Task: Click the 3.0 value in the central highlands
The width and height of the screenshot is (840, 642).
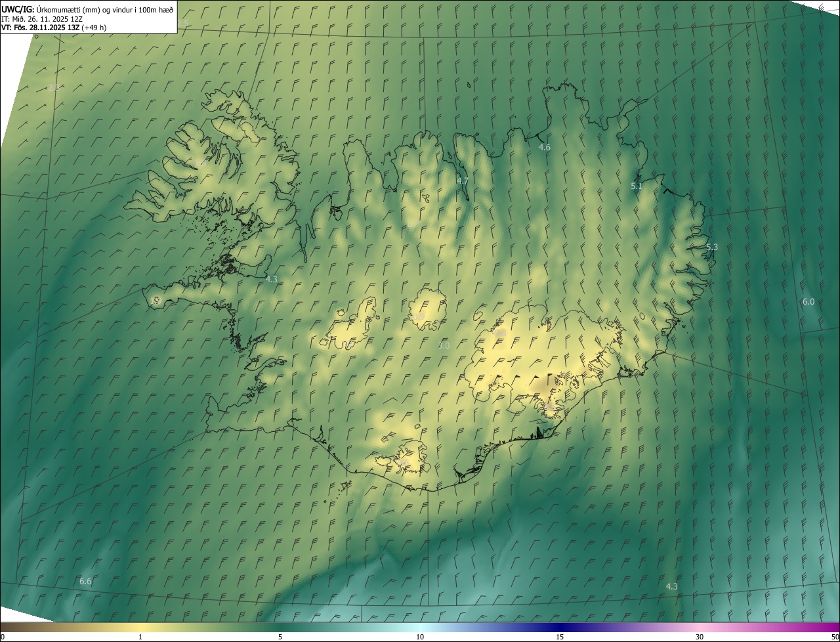Action: pyautogui.click(x=444, y=346)
